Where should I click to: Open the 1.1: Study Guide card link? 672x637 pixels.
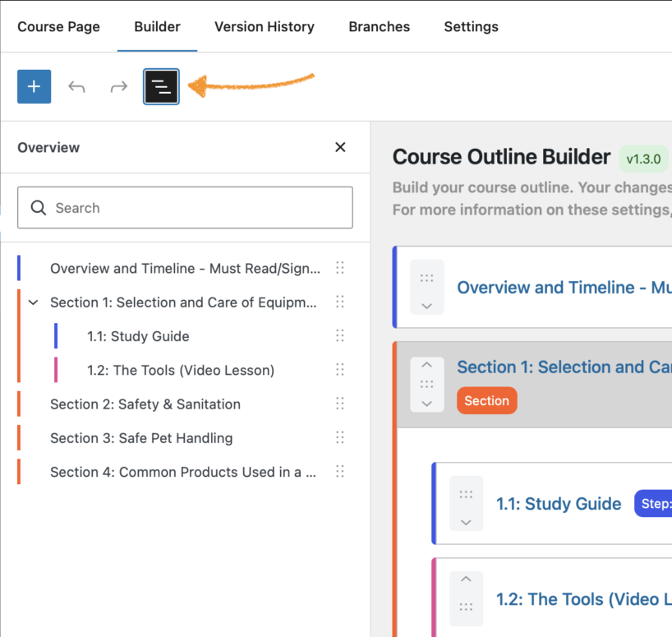point(559,504)
